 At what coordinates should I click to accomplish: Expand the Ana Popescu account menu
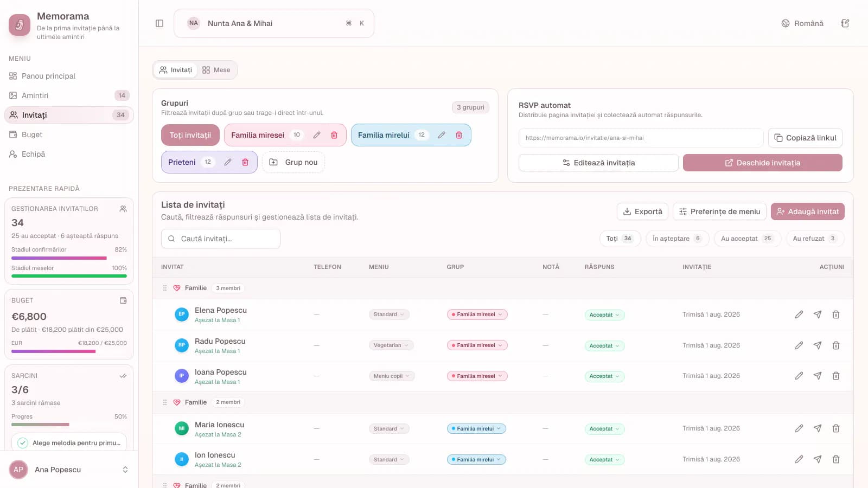(x=69, y=470)
